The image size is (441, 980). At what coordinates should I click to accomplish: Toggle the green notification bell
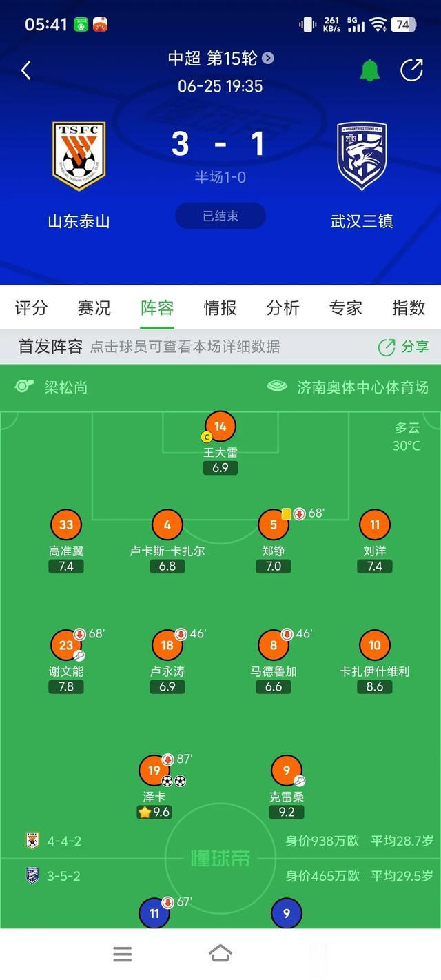[370, 70]
